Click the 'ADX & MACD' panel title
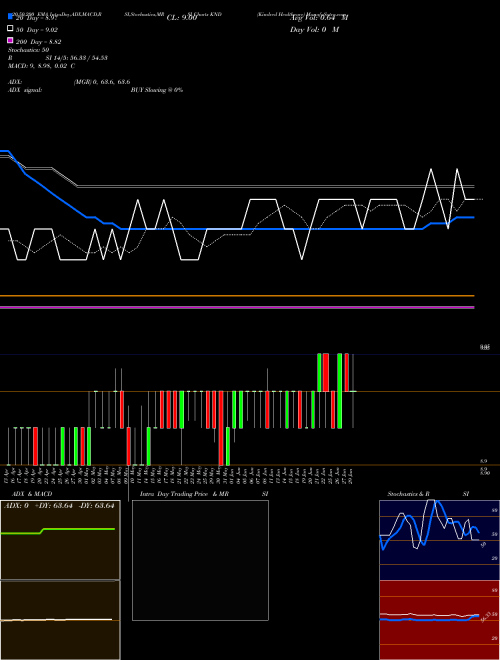 [32, 494]
